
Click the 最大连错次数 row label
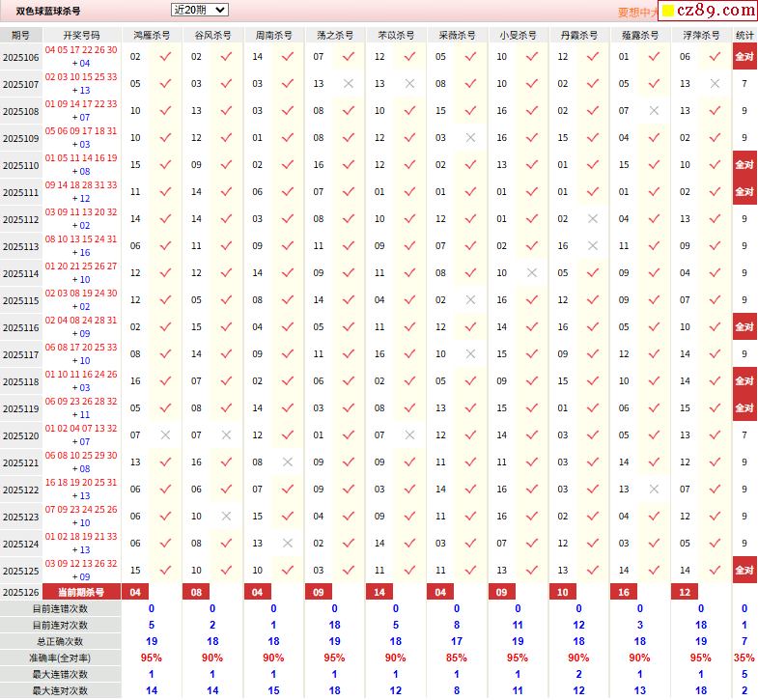point(61,675)
